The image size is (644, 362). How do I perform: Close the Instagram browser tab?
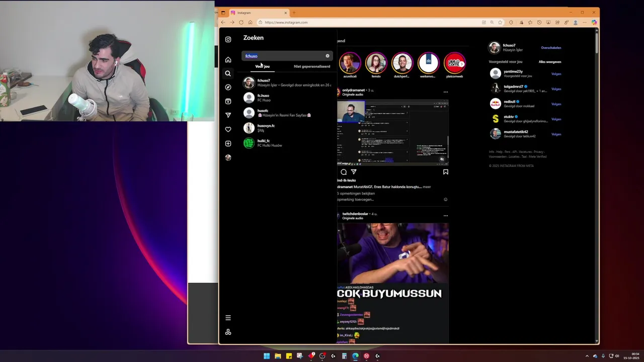coord(285,13)
